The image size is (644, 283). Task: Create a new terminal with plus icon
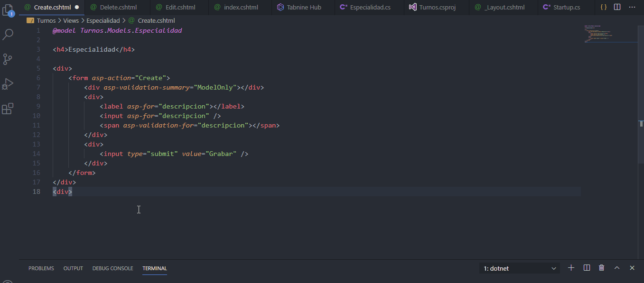coord(571,268)
